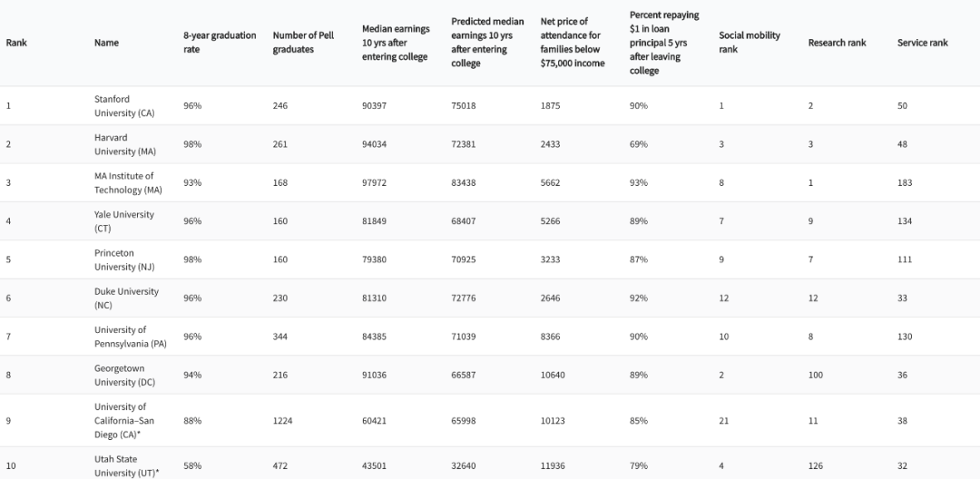The height and width of the screenshot is (479, 980).
Task: Sort by the Research rank header
Action: (x=837, y=43)
